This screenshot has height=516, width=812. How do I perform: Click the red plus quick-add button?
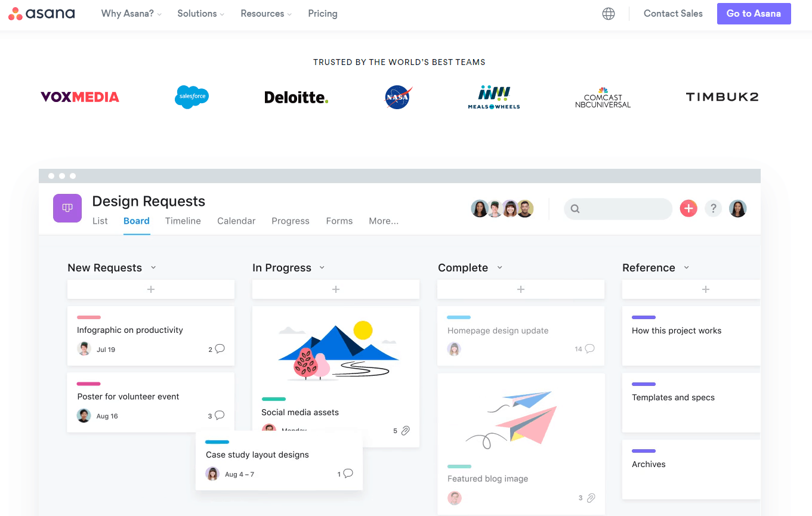[688, 208]
